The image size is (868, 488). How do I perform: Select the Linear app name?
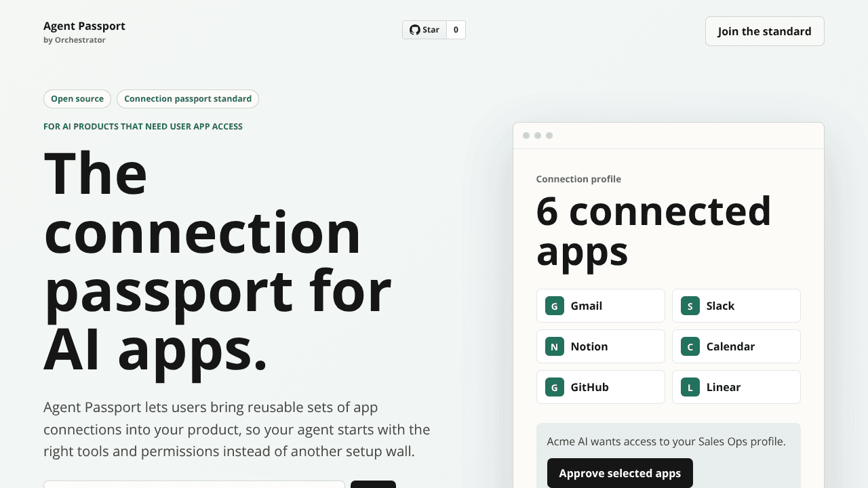click(x=724, y=387)
